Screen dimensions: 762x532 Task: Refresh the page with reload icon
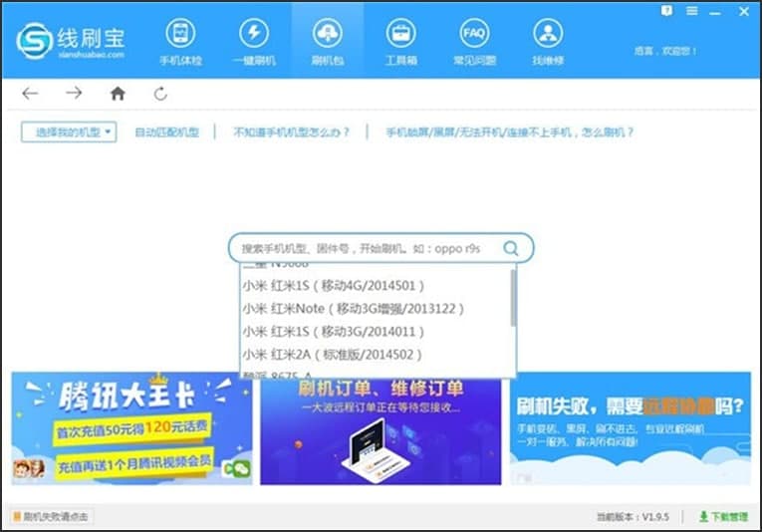pos(160,94)
